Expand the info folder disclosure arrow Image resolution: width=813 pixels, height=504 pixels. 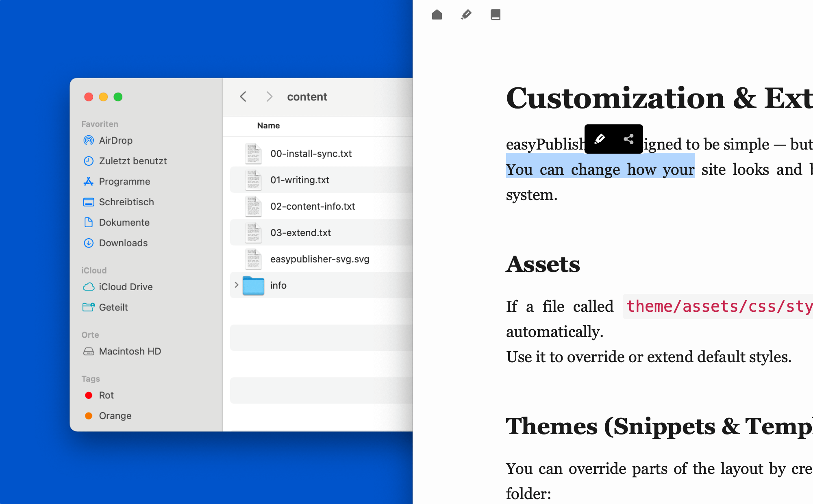point(236,285)
